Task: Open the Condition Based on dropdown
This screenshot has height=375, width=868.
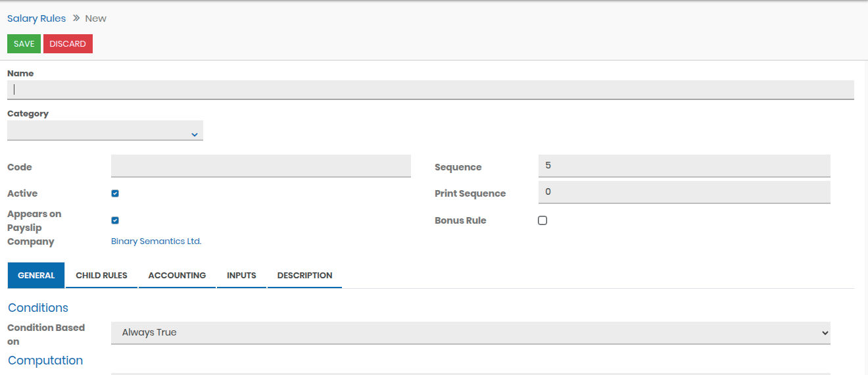Action: (470, 333)
